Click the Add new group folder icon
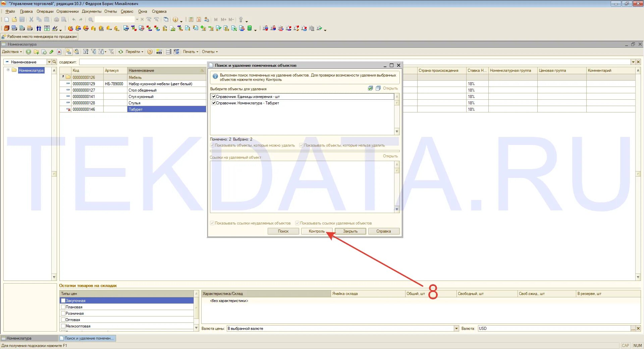Screen dimensions: 644x349 coord(36,52)
